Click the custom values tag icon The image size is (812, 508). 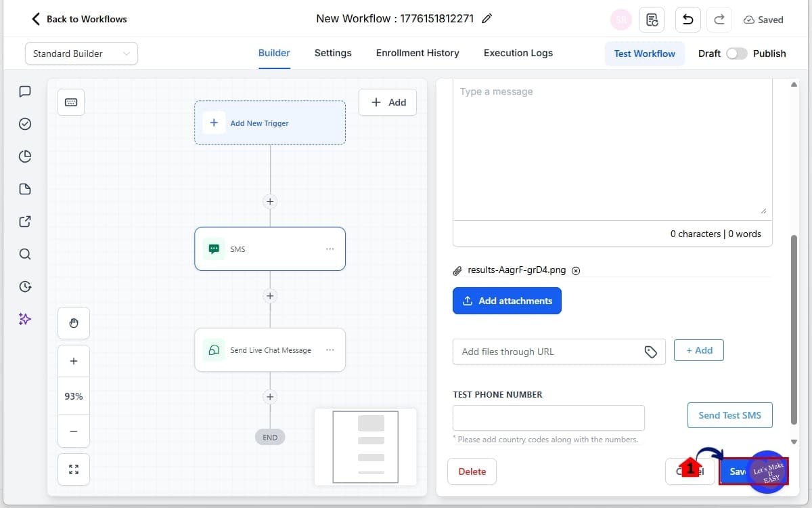point(650,352)
